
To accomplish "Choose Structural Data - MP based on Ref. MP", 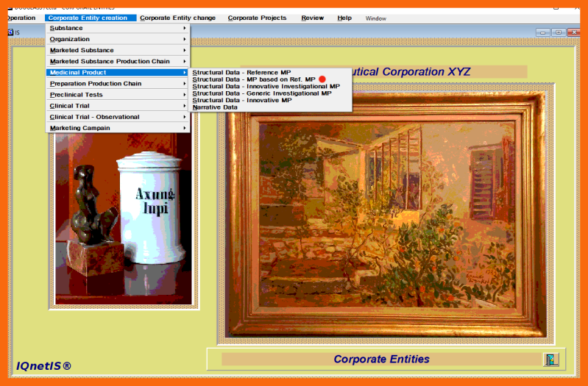I will coord(271,79).
